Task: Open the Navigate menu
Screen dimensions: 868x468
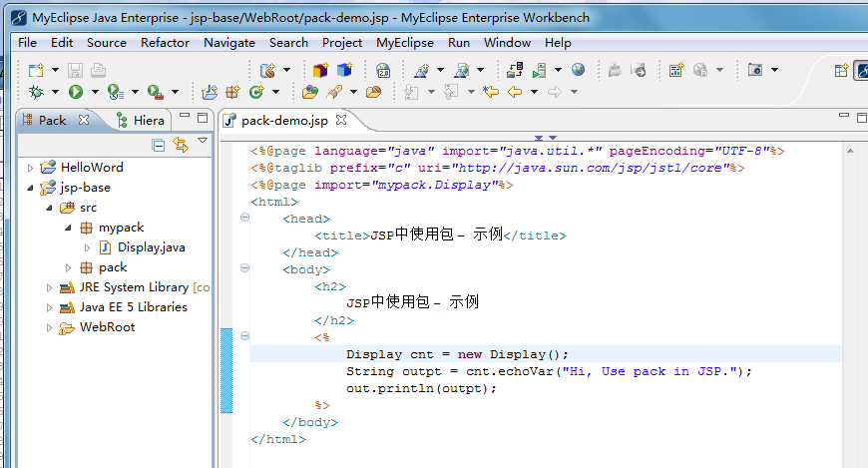Action: coord(229,43)
